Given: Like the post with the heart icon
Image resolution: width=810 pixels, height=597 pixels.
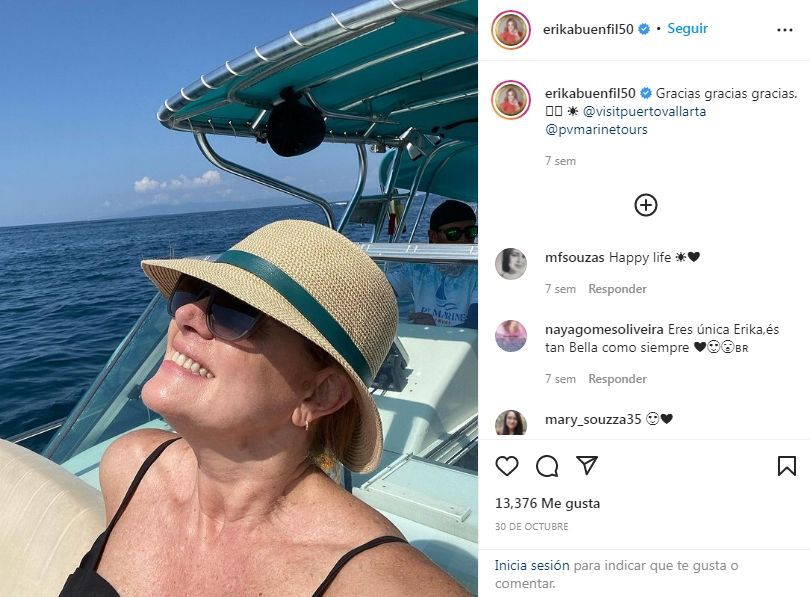Looking at the screenshot, I should [507, 466].
